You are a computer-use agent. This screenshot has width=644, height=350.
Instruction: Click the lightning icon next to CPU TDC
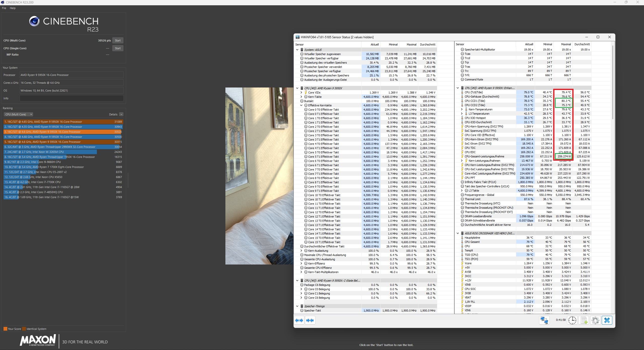[462, 148]
